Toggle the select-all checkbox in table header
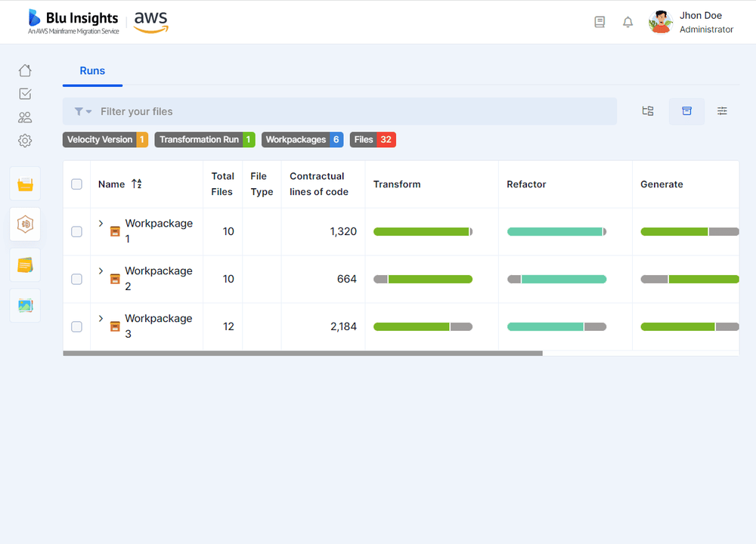 pos(76,184)
